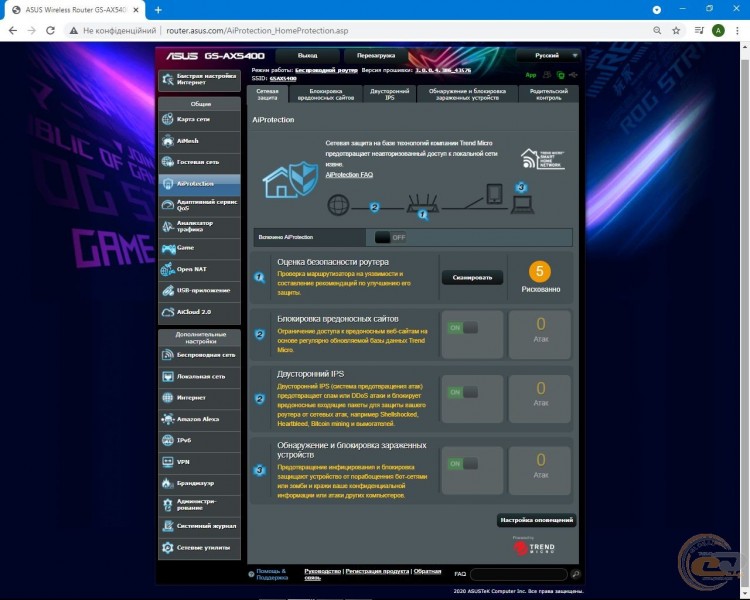
Task: Open AiCloud 2.0 cloud icon
Action: pyautogui.click(x=167, y=312)
